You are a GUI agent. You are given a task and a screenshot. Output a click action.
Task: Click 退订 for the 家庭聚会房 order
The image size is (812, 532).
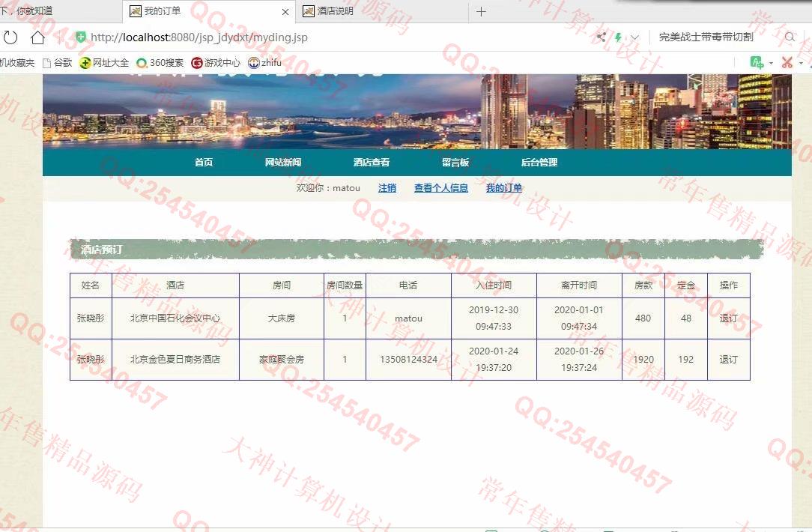[x=728, y=360]
